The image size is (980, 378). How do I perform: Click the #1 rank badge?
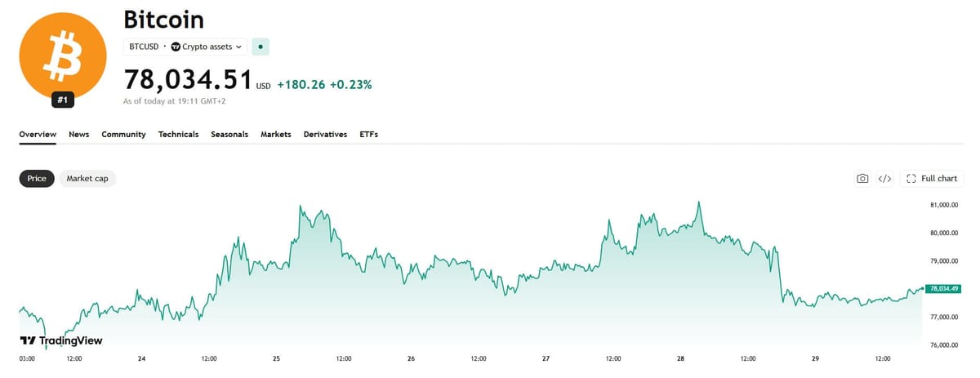pos(63,100)
